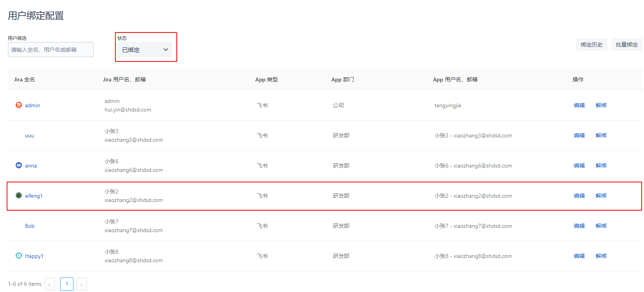Click 解绑 on the Happy1 row
Image resolution: width=644 pixels, height=292 pixels.
pos(601,256)
